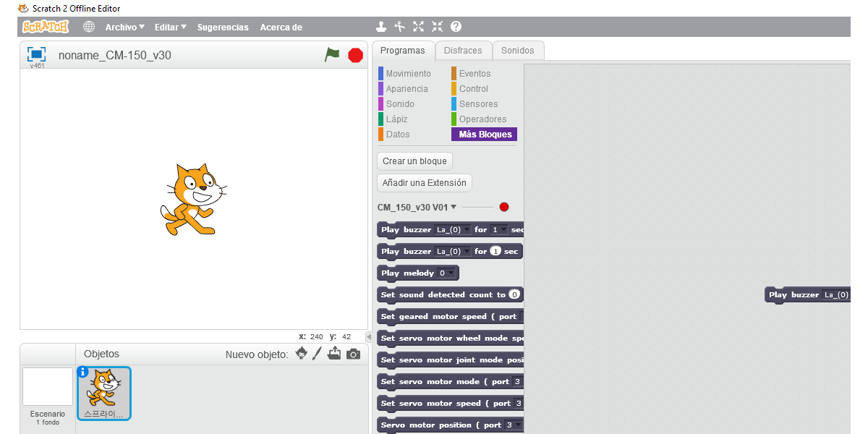Click the Nuevo objeto label
The height and width of the screenshot is (434, 868).
tap(257, 354)
